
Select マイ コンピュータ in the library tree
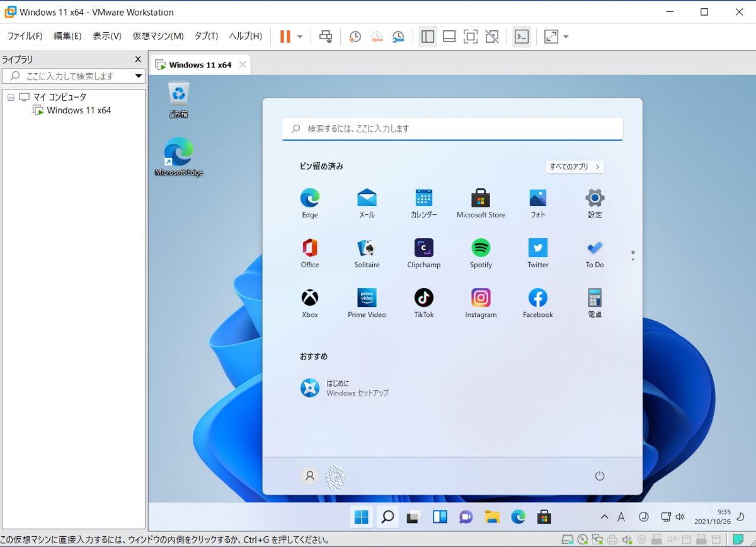click(x=59, y=97)
